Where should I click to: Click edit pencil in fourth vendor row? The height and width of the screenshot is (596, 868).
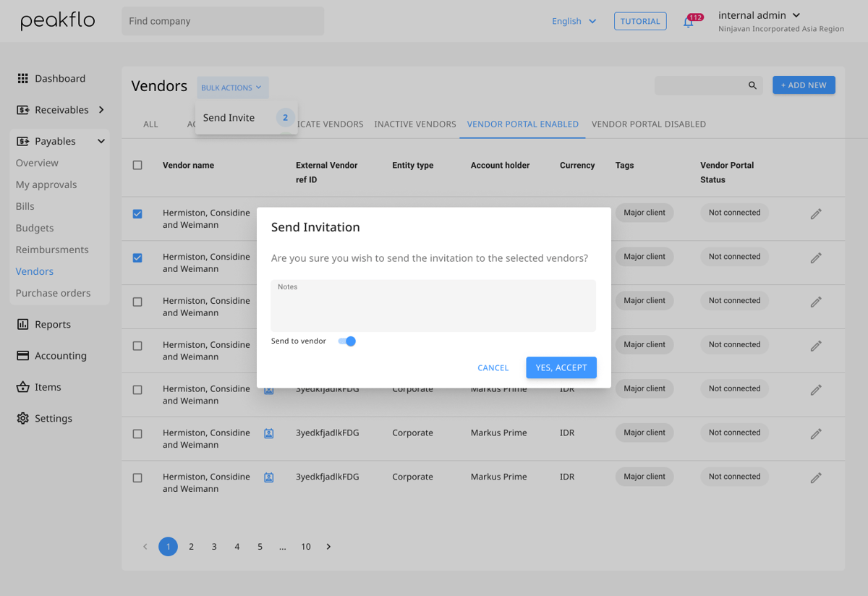pos(816,346)
